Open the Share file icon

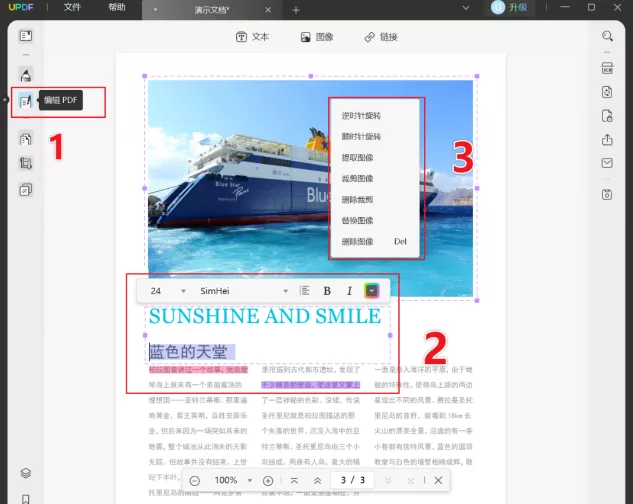click(x=607, y=140)
